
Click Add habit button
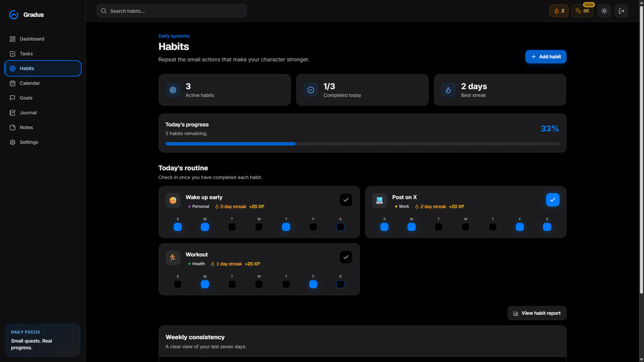[x=546, y=57]
